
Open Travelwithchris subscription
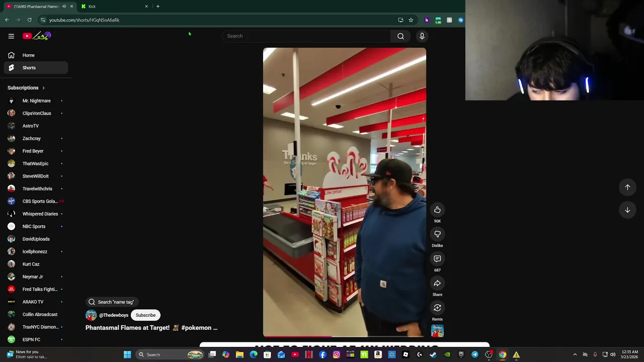[x=36, y=189]
